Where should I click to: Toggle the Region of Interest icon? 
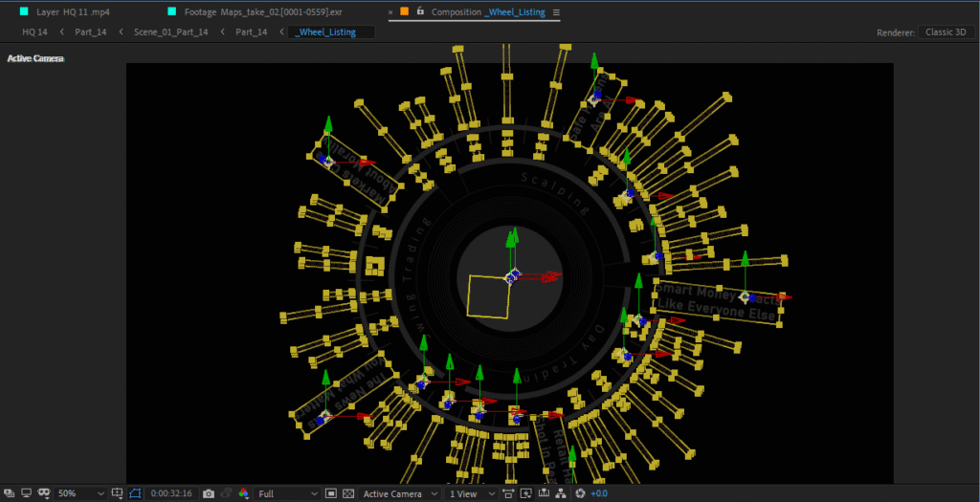[x=331, y=494]
